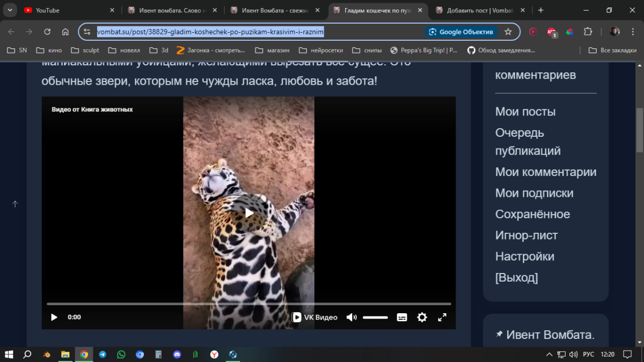Open the 'Сохранённое' section
The width and height of the screenshot is (644, 362).
coord(533,215)
